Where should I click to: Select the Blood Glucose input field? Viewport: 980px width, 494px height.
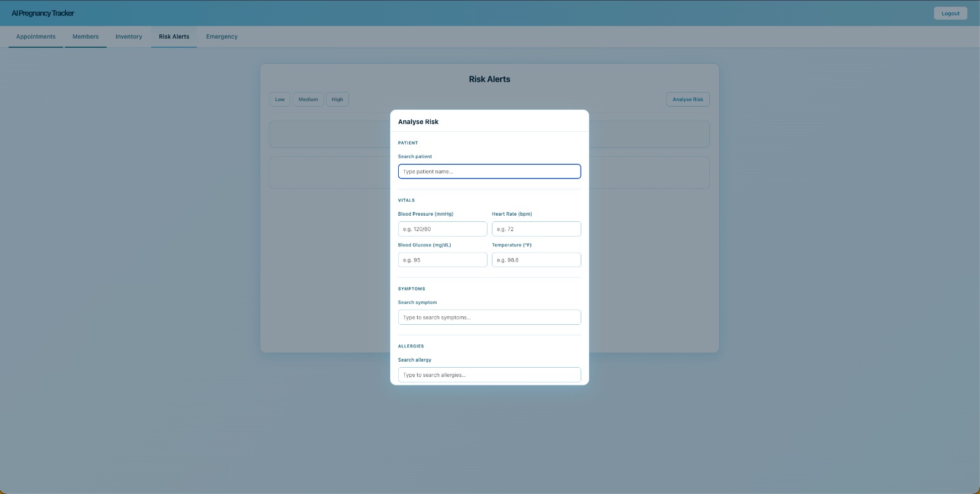(442, 260)
